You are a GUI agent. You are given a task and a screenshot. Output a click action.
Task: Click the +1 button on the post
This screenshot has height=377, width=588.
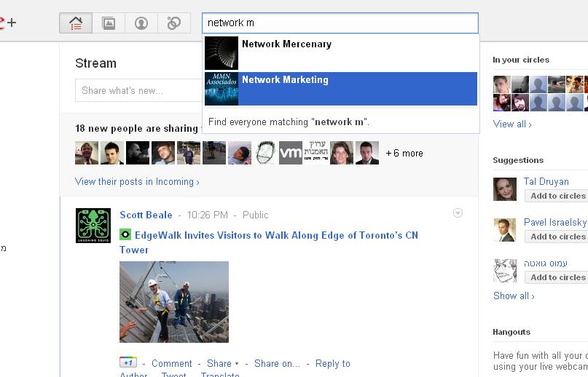coord(128,362)
